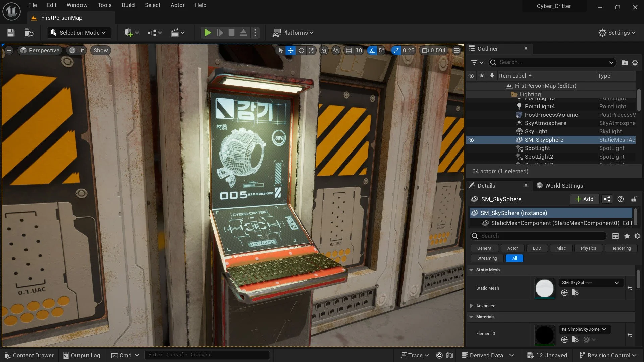This screenshot has height=362, width=644.
Task: Toggle the All property filter
Action: (x=514, y=258)
